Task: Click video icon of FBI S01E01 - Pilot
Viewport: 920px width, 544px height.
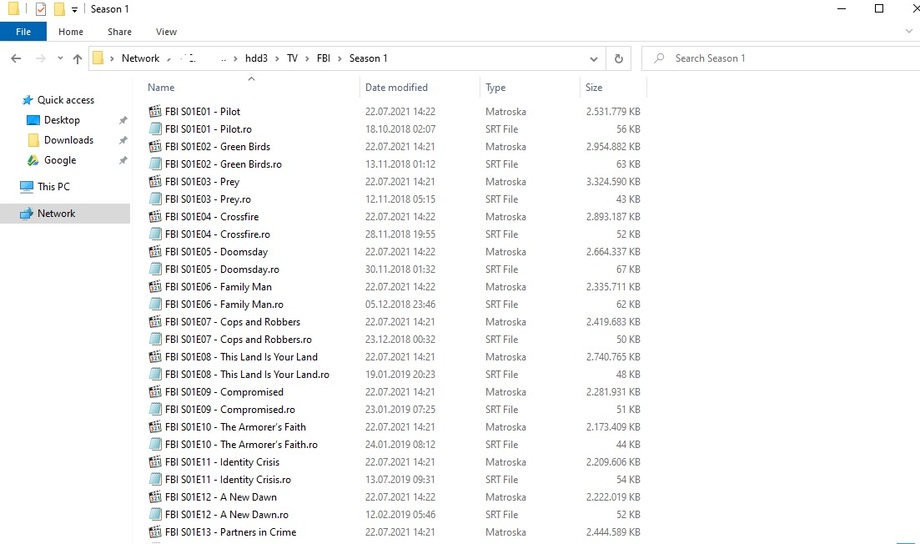Action: tap(155, 111)
